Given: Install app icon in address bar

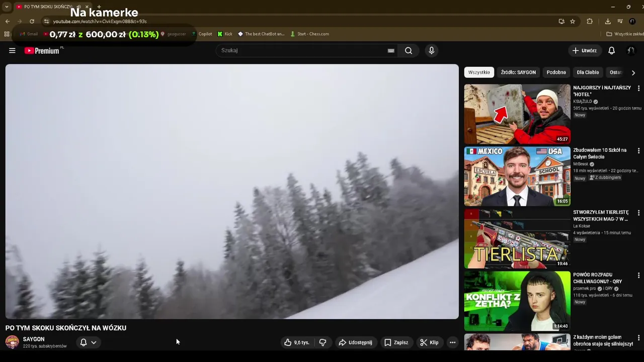Looking at the screenshot, I should point(561,21).
